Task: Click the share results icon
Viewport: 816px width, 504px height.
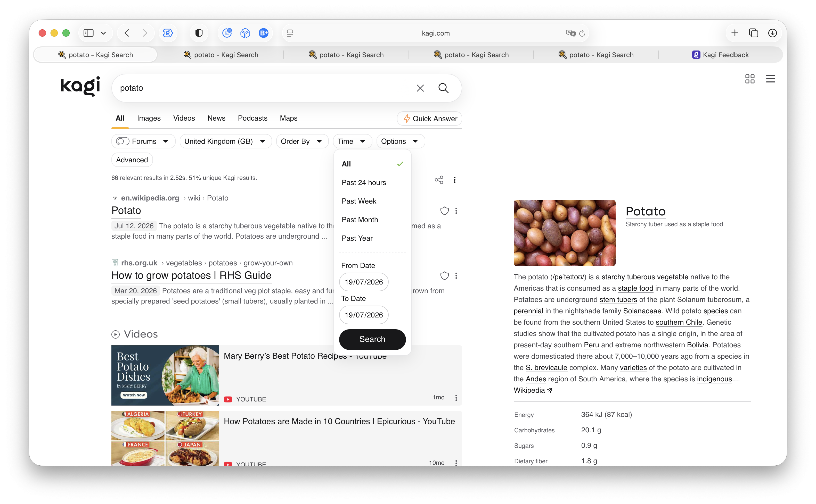Action: point(439,180)
